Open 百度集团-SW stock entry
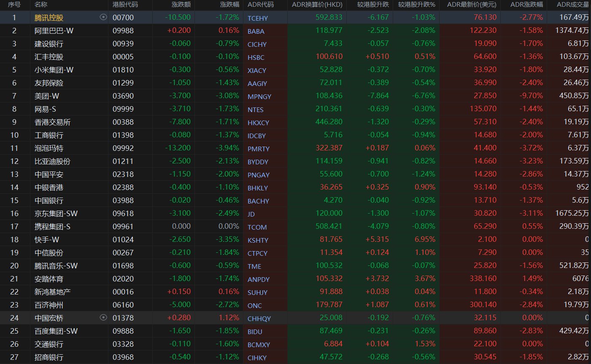The height and width of the screenshot is (364, 591). click(x=56, y=331)
